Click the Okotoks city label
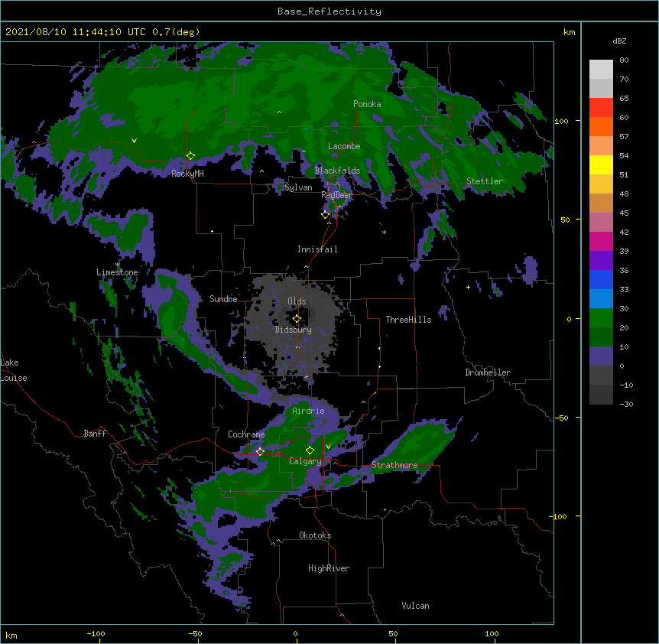 tap(315, 535)
